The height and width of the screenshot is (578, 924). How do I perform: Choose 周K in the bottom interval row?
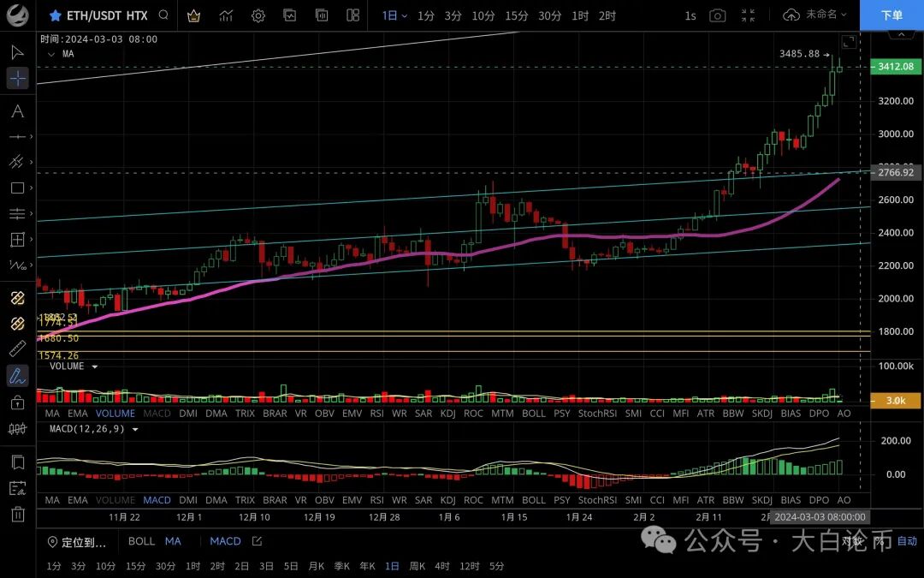pyautogui.click(x=418, y=566)
